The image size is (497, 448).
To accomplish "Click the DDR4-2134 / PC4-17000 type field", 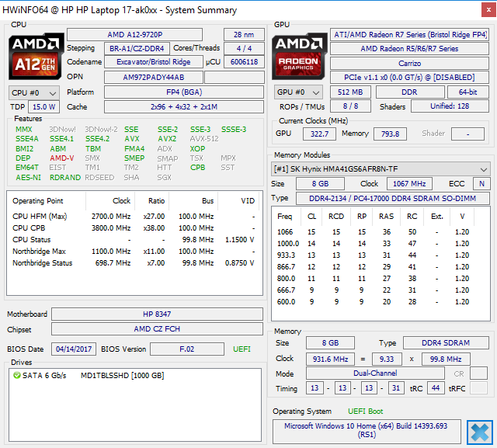I will (x=393, y=199).
